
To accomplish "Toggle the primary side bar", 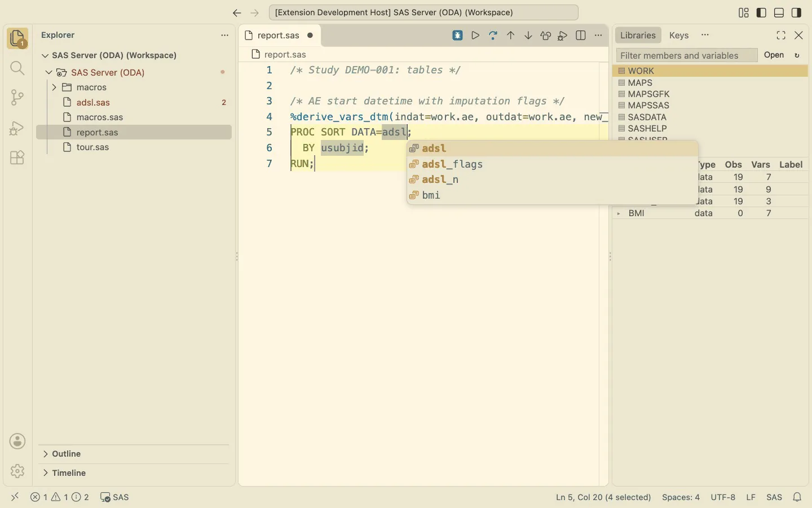I will point(762,13).
